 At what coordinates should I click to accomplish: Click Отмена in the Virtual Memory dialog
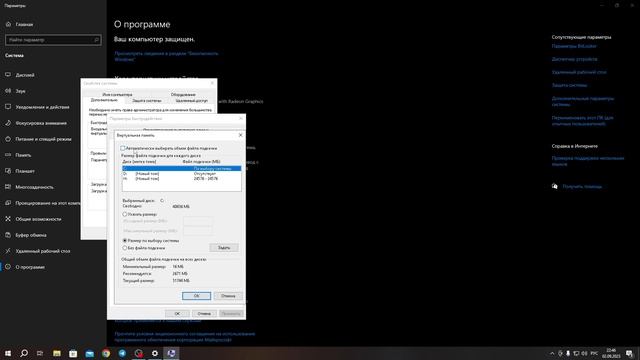(x=228, y=296)
